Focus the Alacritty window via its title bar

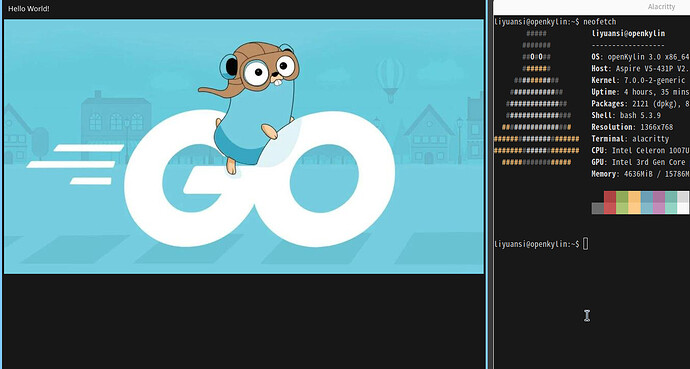591,7
